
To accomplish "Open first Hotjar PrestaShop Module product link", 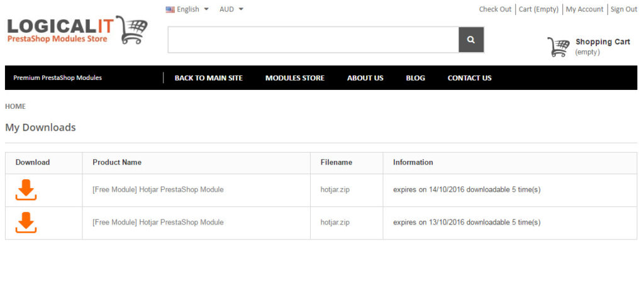I will [158, 190].
